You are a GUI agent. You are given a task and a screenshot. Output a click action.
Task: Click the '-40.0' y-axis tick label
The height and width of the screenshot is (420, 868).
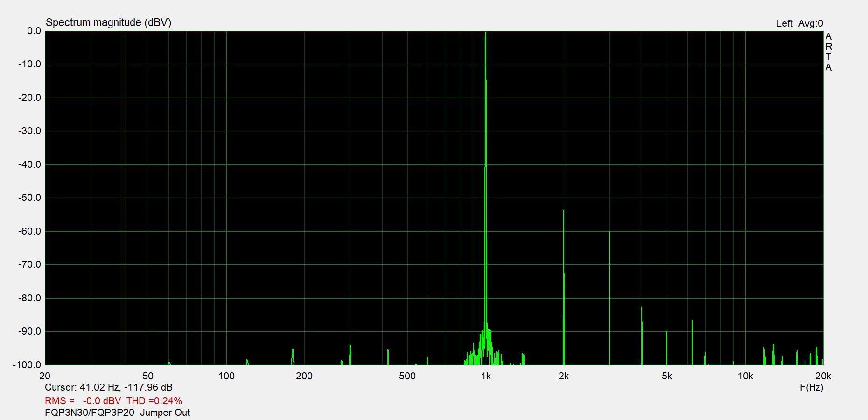tap(30, 164)
